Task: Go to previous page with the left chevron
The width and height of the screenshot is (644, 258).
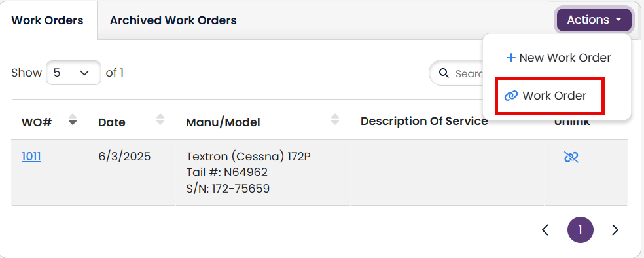Action: [545, 230]
